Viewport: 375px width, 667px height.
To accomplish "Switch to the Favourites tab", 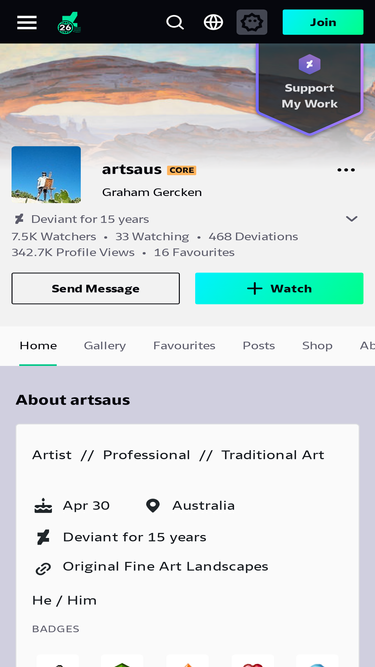I will pyautogui.click(x=184, y=345).
